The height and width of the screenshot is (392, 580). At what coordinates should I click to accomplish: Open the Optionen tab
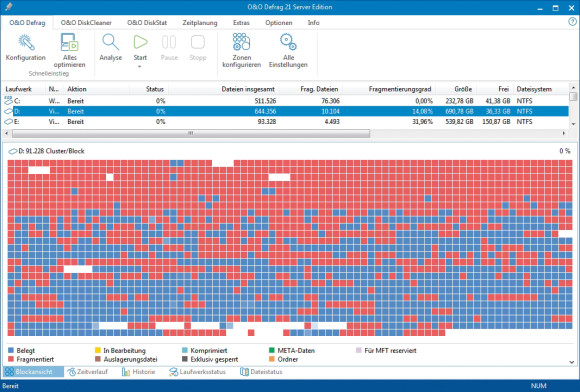point(279,23)
